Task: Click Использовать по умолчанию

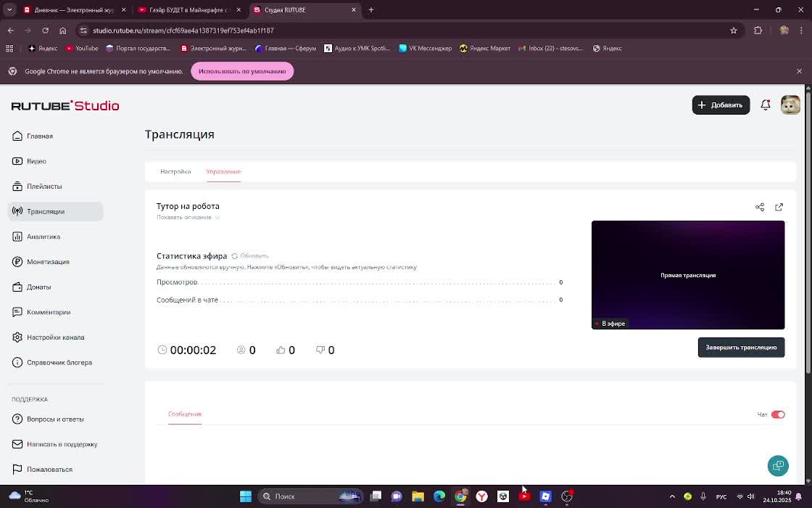Action: 242,72
